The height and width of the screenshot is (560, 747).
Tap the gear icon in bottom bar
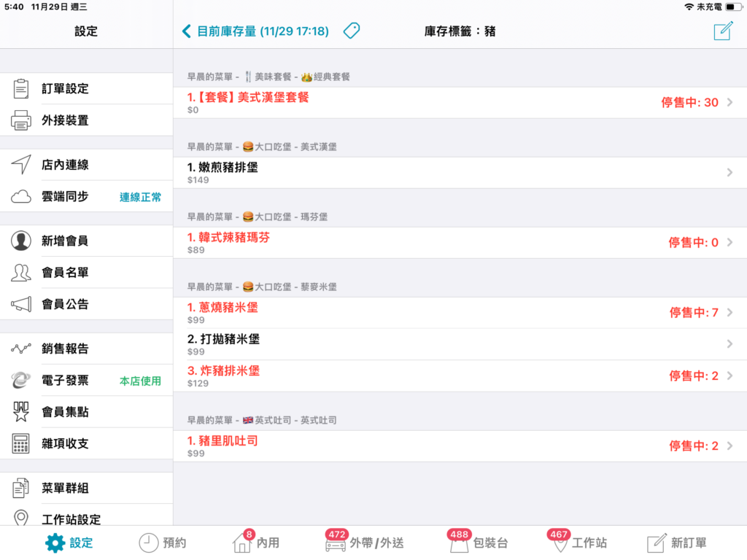[55, 542]
